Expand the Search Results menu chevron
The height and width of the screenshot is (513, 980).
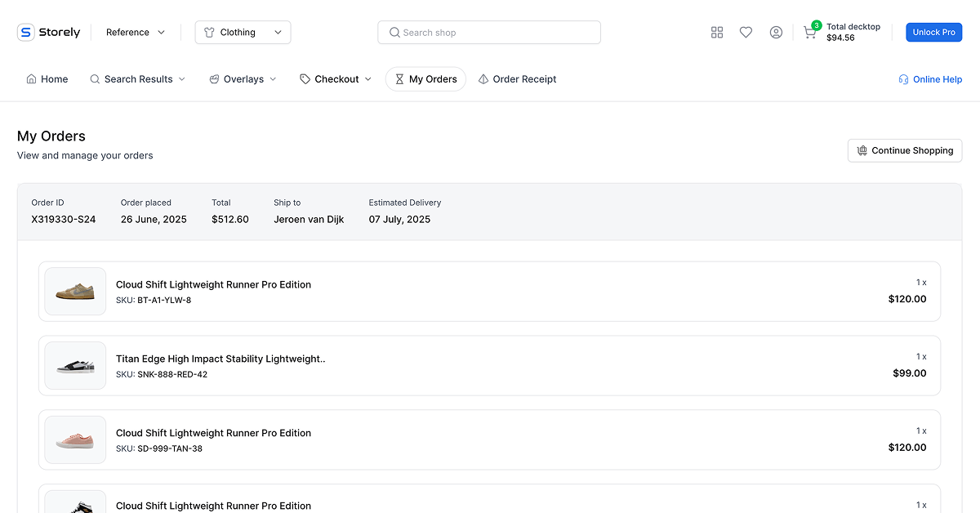[181, 79]
